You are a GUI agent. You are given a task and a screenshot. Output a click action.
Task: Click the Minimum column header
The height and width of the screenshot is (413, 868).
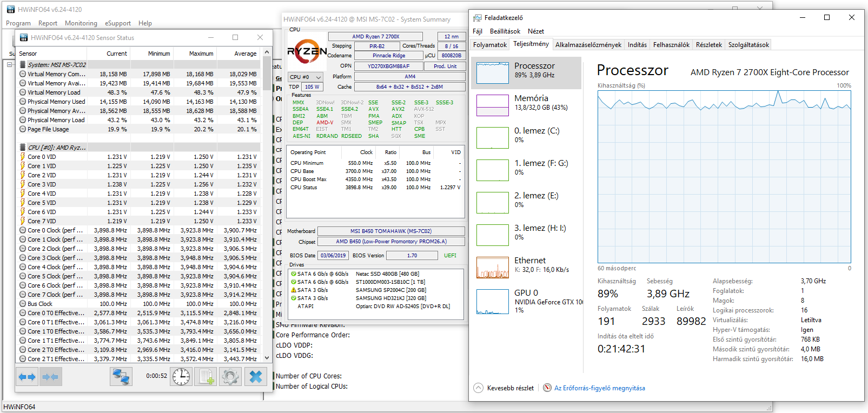tap(151, 54)
